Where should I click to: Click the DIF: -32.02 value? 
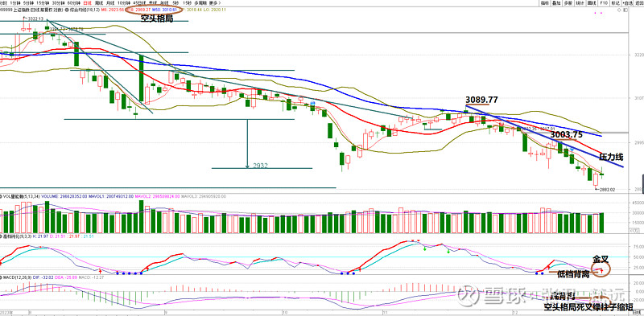pyautogui.click(x=43, y=277)
